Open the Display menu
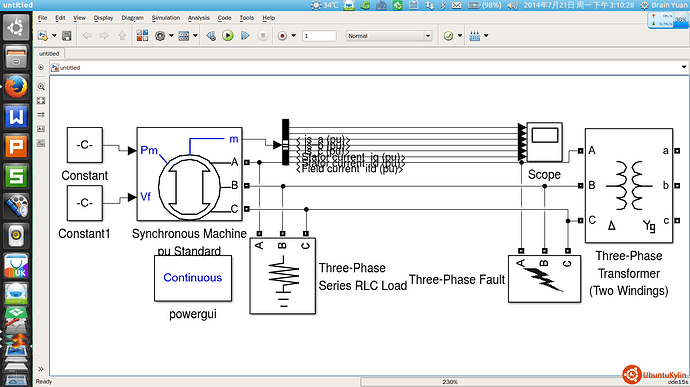The width and height of the screenshot is (690, 387). pos(103,18)
